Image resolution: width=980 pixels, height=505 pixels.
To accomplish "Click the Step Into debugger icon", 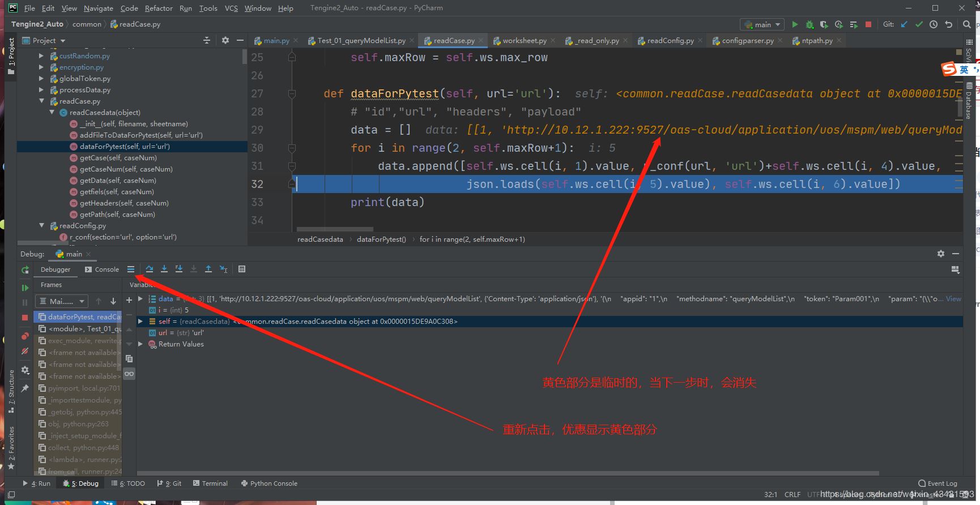I will tap(164, 269).
